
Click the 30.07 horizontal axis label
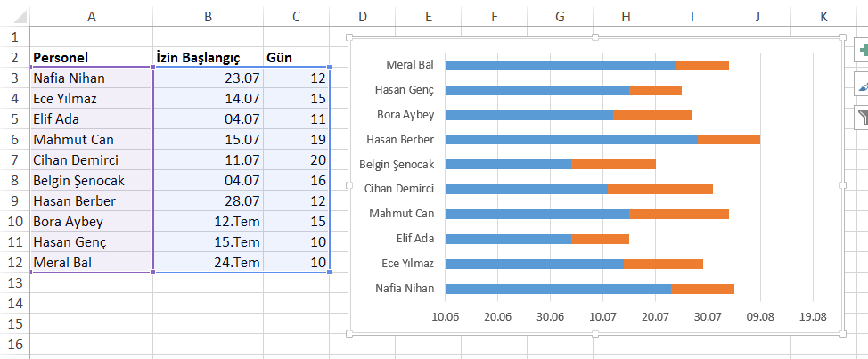(708, 315)
